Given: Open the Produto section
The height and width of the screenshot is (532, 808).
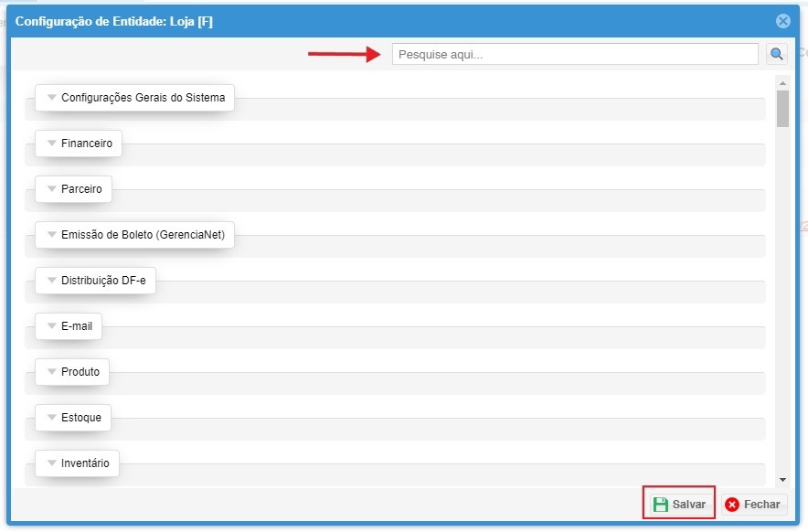Looking at the screenshot, I should point(72,372).
